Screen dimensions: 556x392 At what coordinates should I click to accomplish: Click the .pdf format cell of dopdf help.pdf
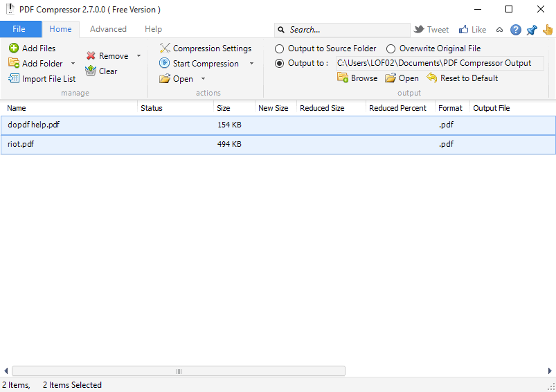[446, 125]
